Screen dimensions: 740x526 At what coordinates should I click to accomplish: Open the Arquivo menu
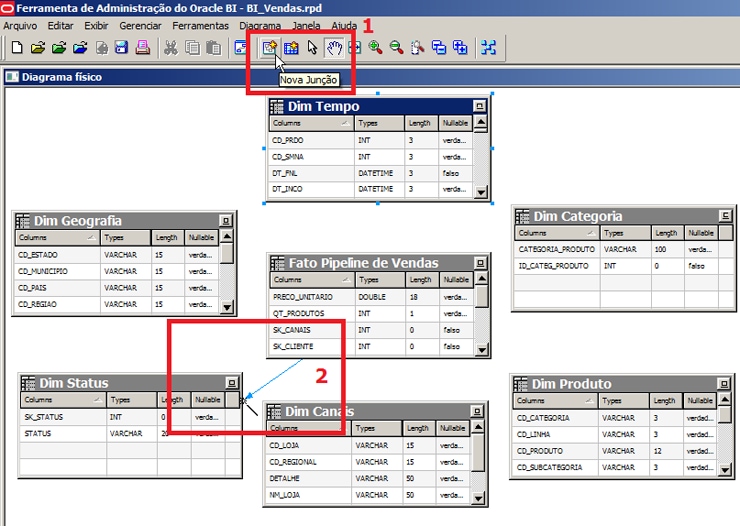point(20,26)
